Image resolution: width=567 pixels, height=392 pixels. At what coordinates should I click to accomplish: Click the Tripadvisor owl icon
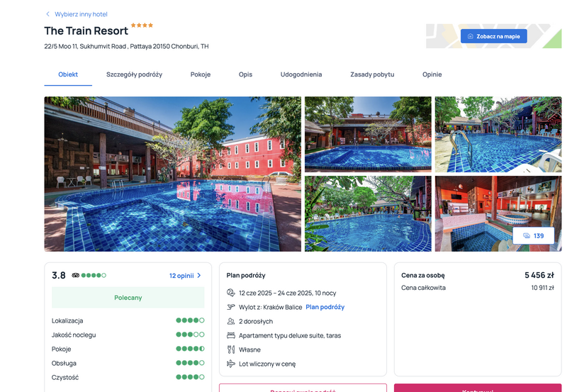pos(75,275)
